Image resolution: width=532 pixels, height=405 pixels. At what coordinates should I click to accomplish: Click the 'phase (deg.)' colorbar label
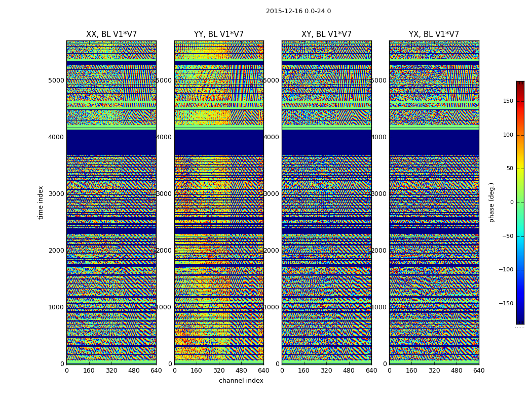point(491,202)
